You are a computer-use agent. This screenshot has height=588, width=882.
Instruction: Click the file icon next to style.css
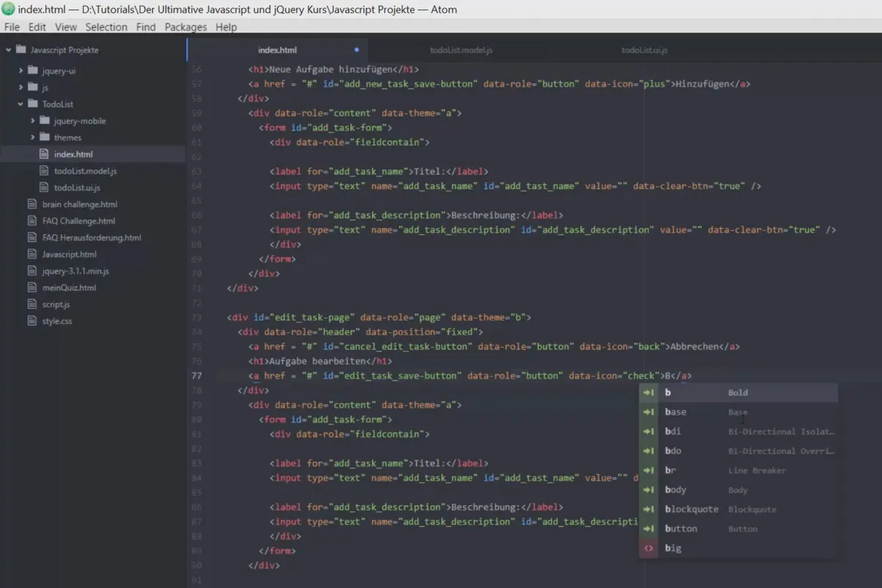click(x=32, y=321)
